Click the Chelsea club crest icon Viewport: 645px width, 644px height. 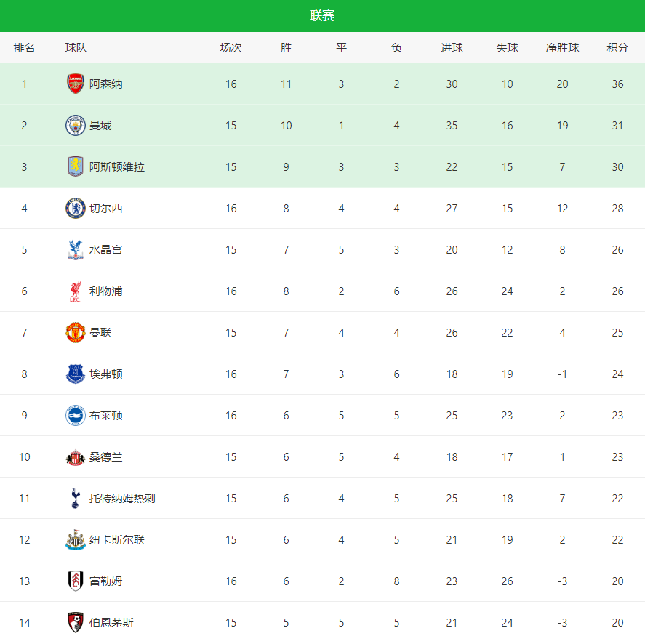tap(76, 209)
